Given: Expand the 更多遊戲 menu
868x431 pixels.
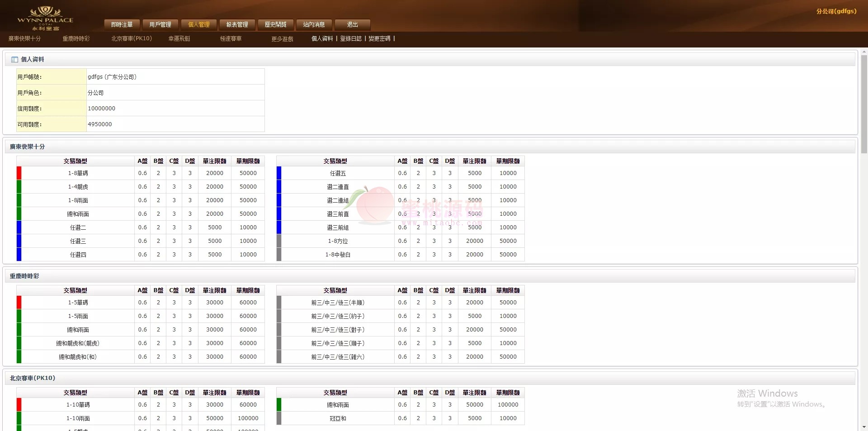Looking at the screenshot, I should click(282, 39).
